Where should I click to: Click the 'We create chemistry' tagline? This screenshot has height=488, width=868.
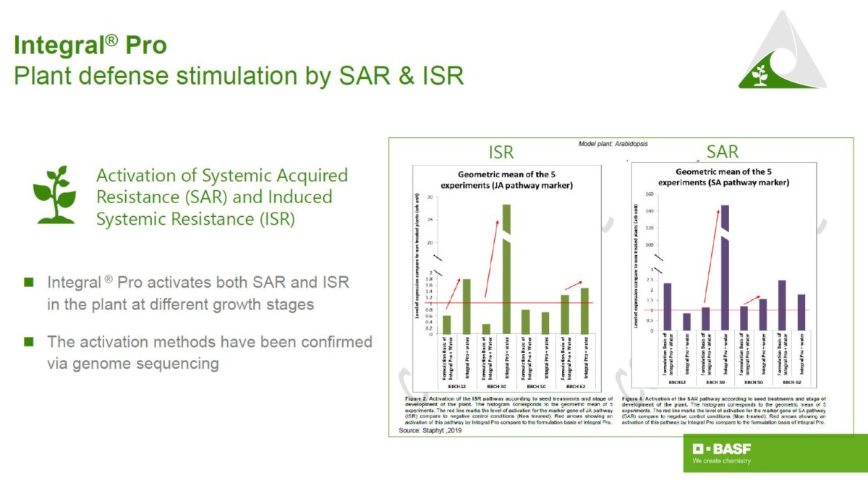pyautogui.click(x=721, y=461)
